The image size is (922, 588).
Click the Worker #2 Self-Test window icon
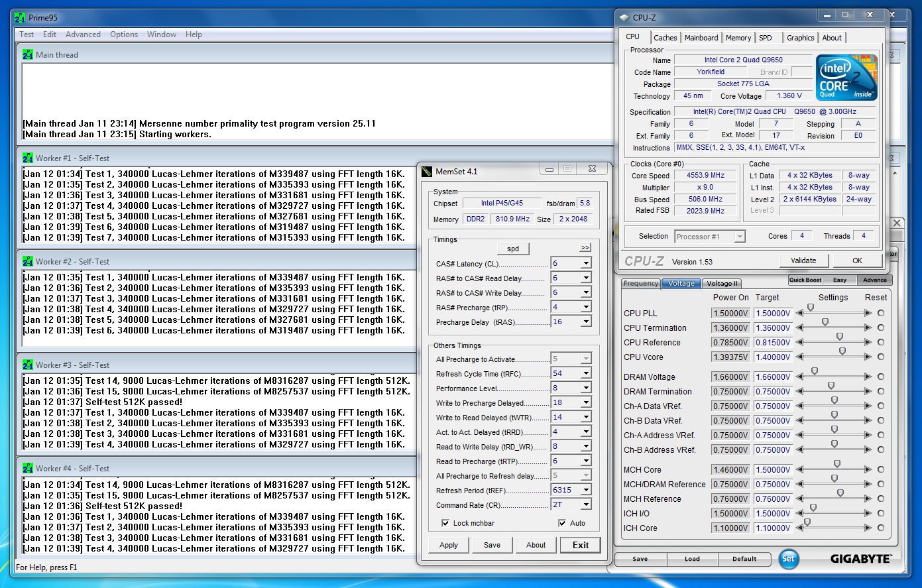pos(28,261)
